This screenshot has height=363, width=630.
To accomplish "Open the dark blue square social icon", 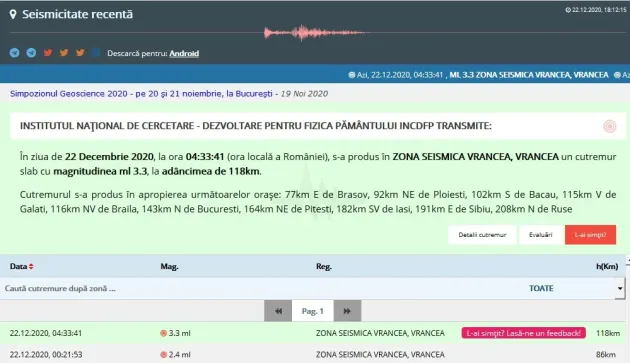I will pos(96,52).
